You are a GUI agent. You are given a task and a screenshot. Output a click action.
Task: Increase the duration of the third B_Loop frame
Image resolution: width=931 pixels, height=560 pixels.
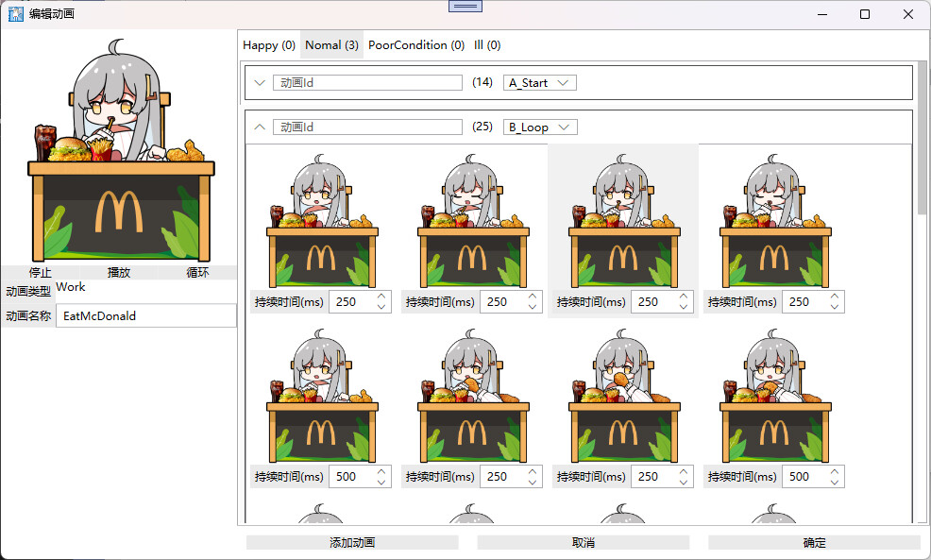point(684,296)
